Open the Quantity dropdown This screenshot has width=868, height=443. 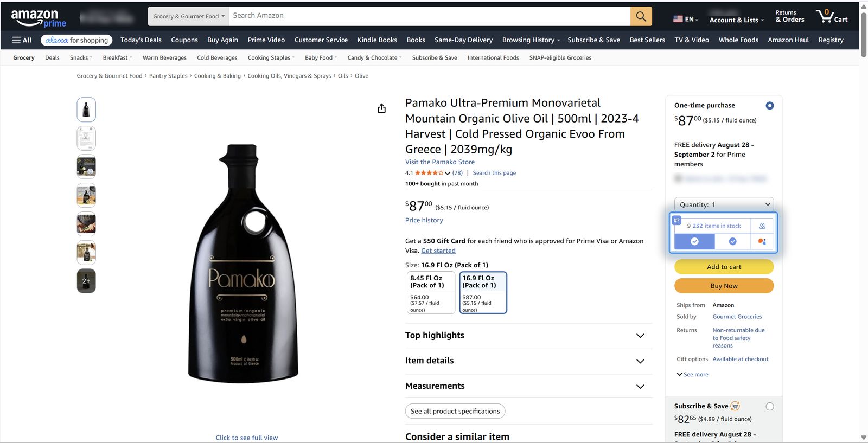point(724,204)
